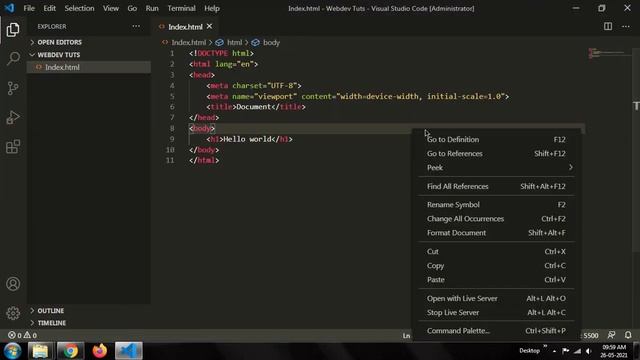Choose Paste from context menu

496,280
